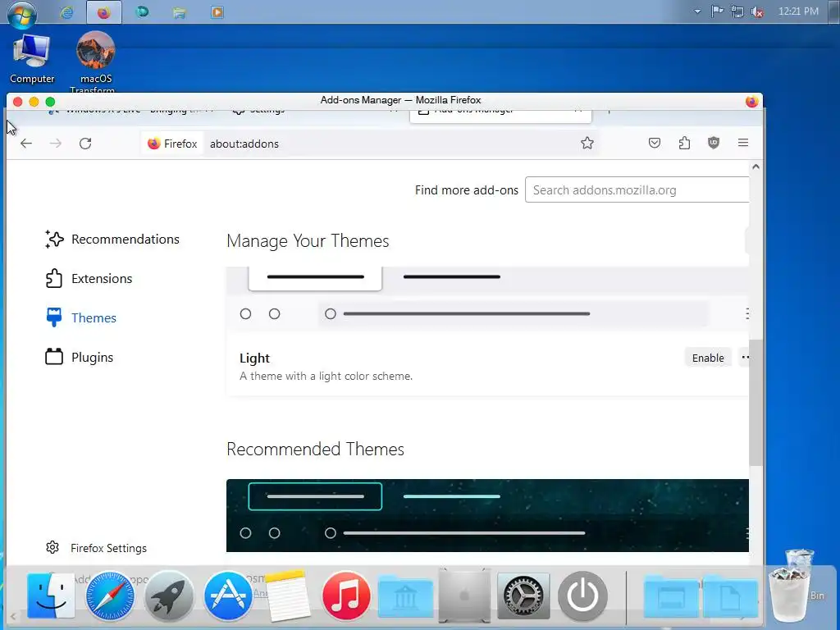Open the media player taskbar icon
This screenshot has height=630, width=840.
(217, 12)
